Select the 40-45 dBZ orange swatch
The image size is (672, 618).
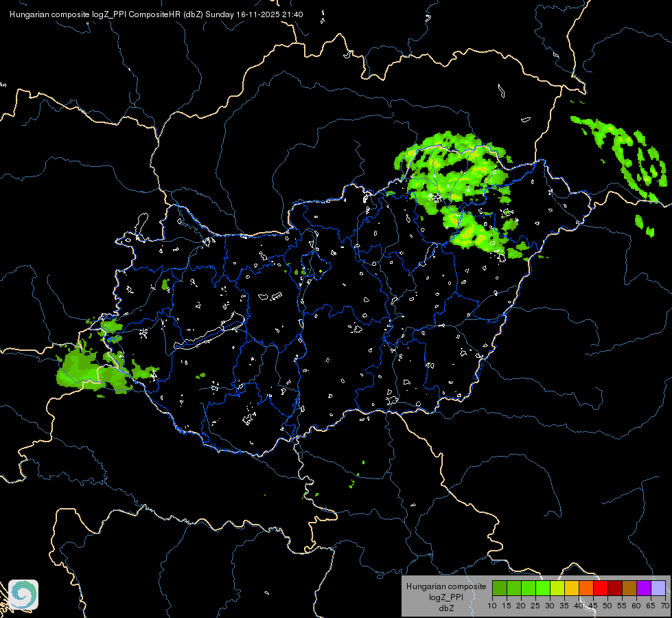586,588
